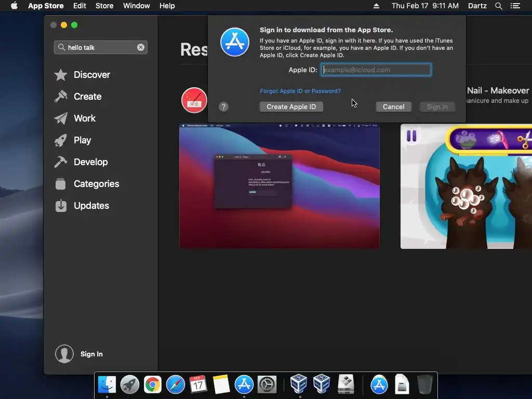The image size is (532, 399).
Task: Click the eject icon in menu bar
Action: pyautogui.click(x=376, y=6)
